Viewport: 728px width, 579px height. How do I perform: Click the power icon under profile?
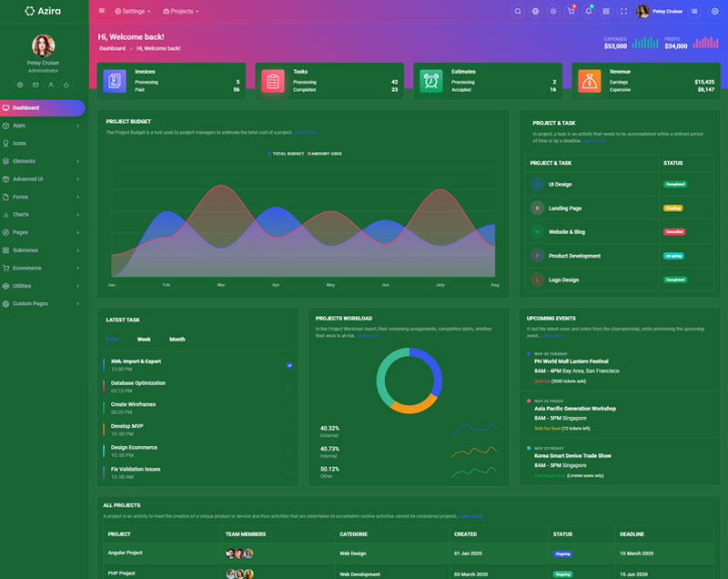tap(66, 85)
